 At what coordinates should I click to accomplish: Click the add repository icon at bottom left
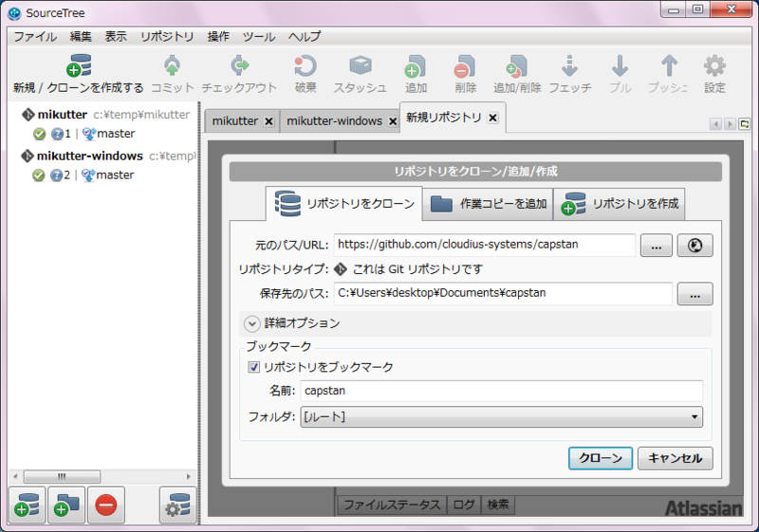[x=28, y=505]
